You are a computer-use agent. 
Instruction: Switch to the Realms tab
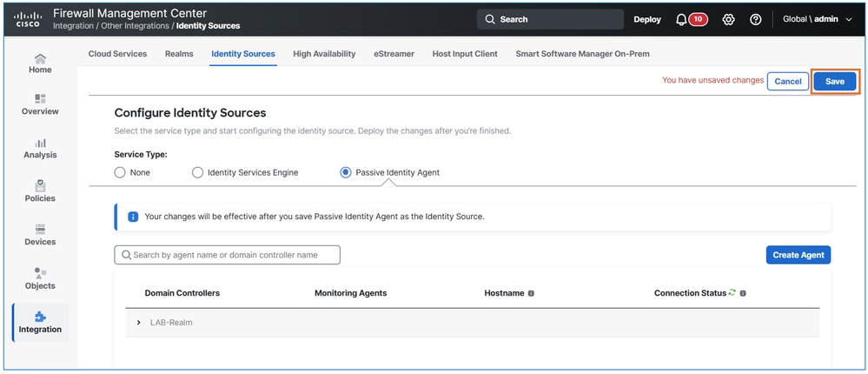[x=179, y=54]
